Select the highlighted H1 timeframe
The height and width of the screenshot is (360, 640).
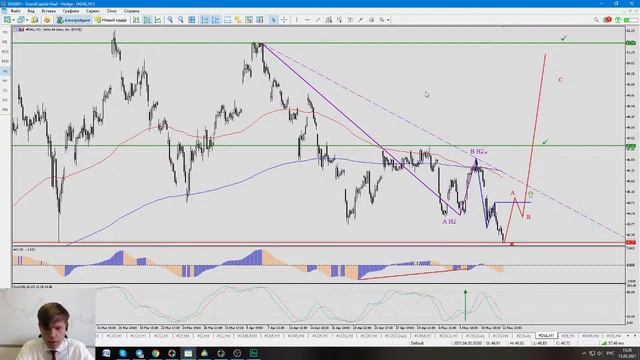coord(5,71)
